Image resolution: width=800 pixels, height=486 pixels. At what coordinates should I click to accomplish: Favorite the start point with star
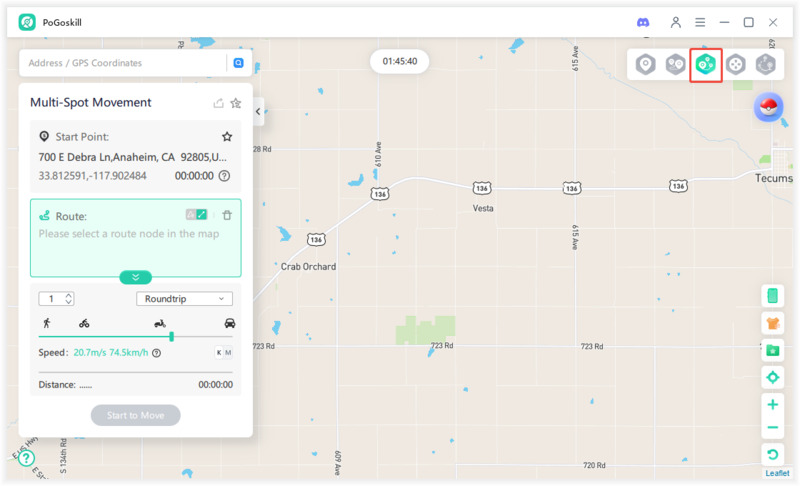(x=227, y=136)
